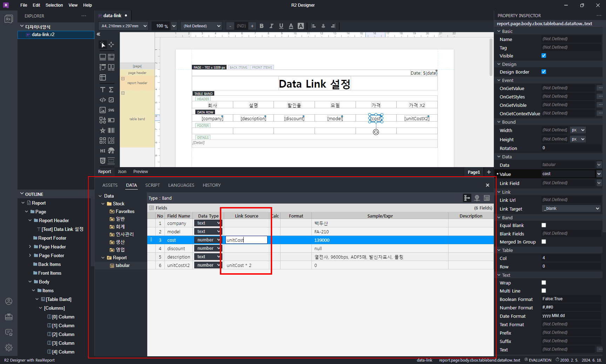Open Data Type dropdown for company field
Viewport: 606px width, 364px height.
[208, 223]
